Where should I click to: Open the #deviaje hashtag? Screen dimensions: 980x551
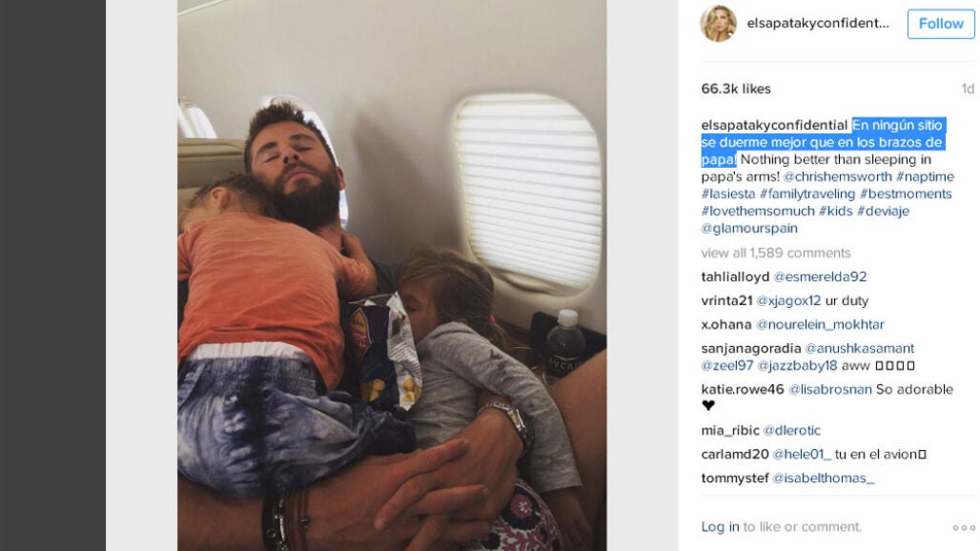pyautogui.click(x=883, y=212)
